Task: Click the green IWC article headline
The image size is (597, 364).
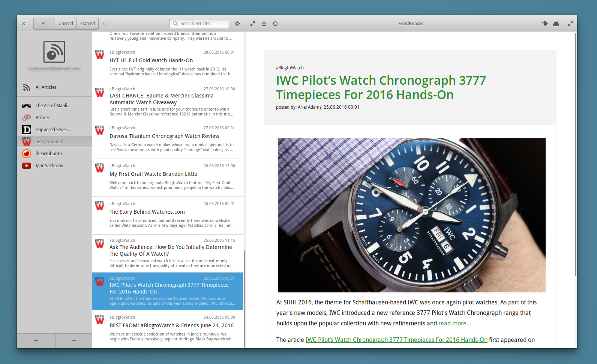Action: 381,87
